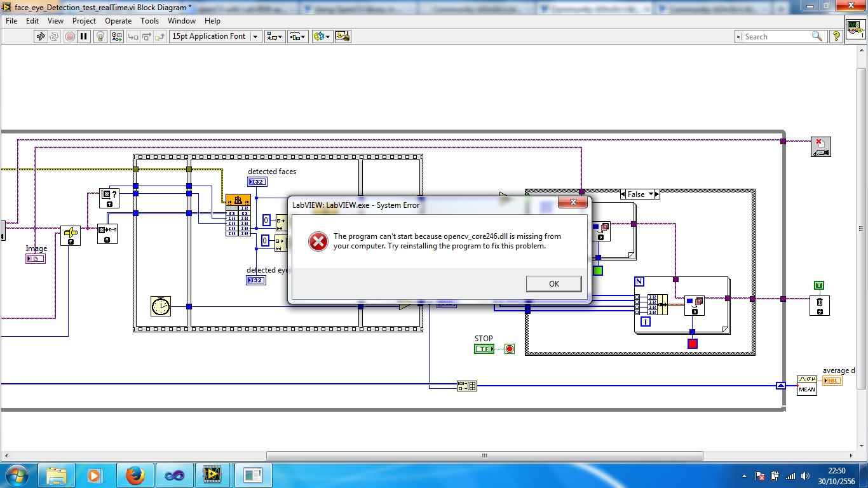
Task: Close the System Error dialog
Action: [573, 202]
